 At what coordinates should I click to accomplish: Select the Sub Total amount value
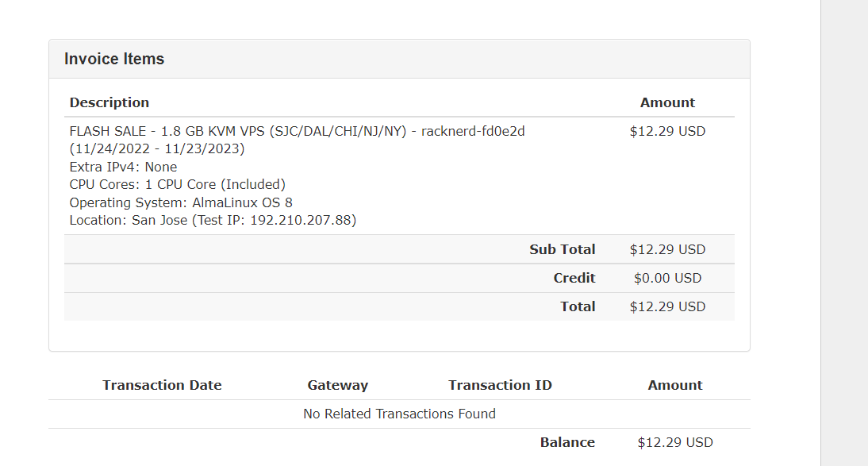coord(667,249)
